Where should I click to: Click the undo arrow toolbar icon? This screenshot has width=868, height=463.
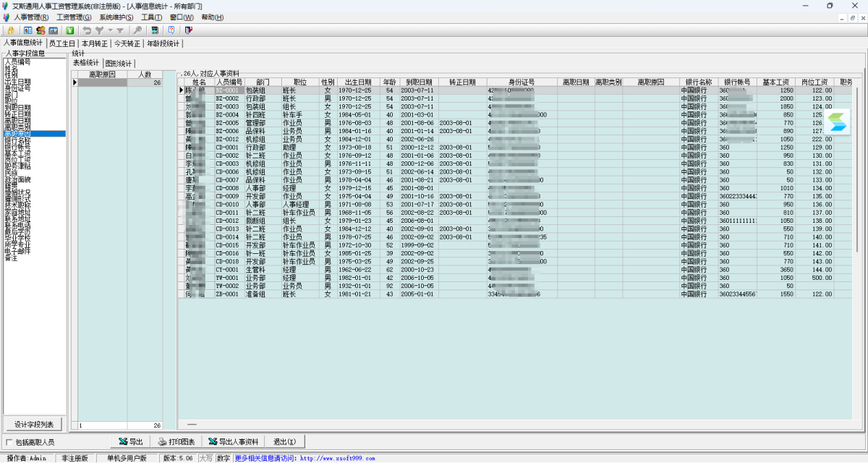click(87, 30)
